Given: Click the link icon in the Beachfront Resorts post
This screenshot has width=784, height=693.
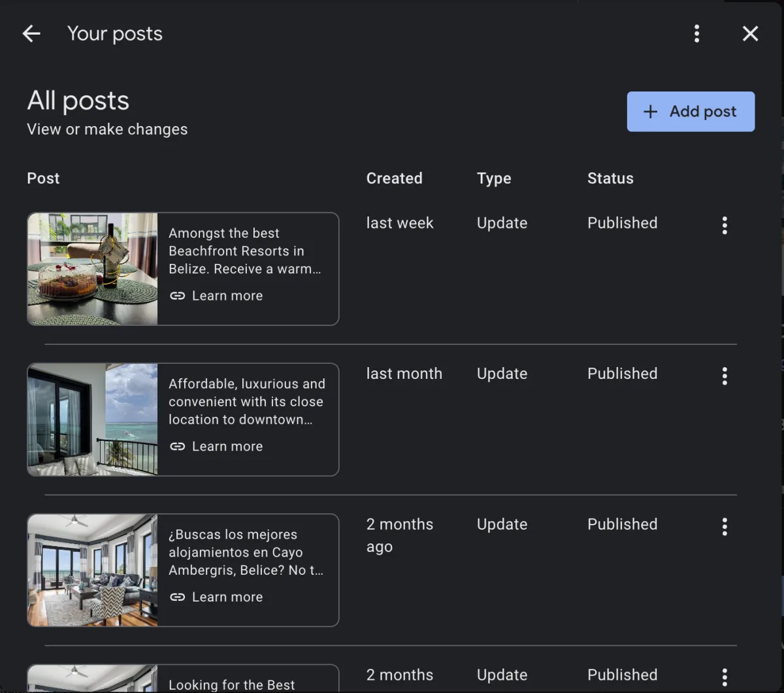Looking at the screenshot, I should (177, 296).
